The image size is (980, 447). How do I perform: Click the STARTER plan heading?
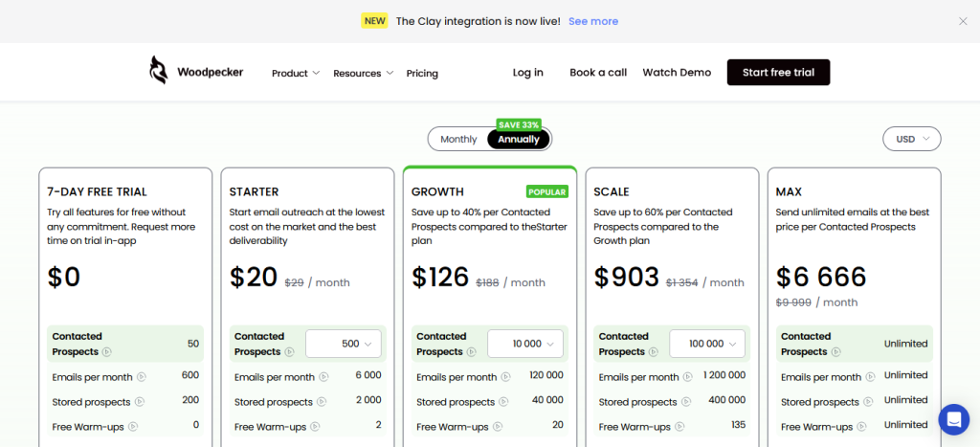[x=254, y=192]
